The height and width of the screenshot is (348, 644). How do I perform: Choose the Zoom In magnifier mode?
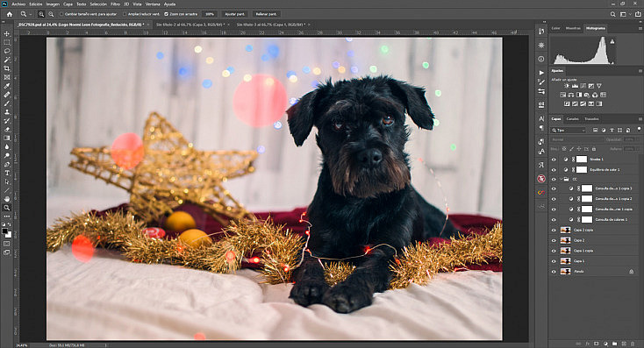41,14
